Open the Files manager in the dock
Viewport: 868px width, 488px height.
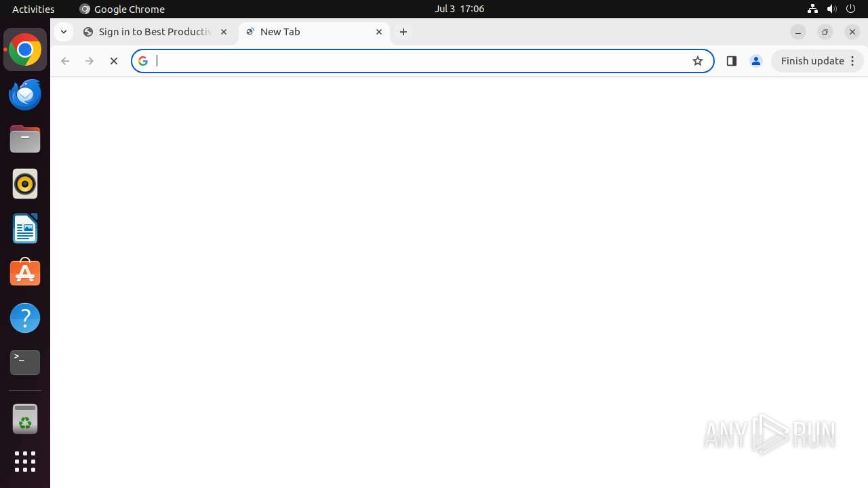point(25,139)
